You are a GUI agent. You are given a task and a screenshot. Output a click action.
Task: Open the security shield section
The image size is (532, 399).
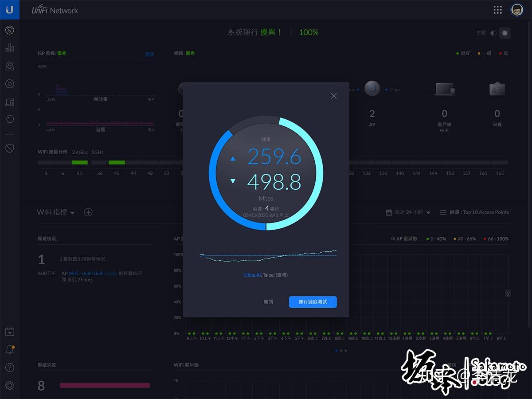[10, 148]
